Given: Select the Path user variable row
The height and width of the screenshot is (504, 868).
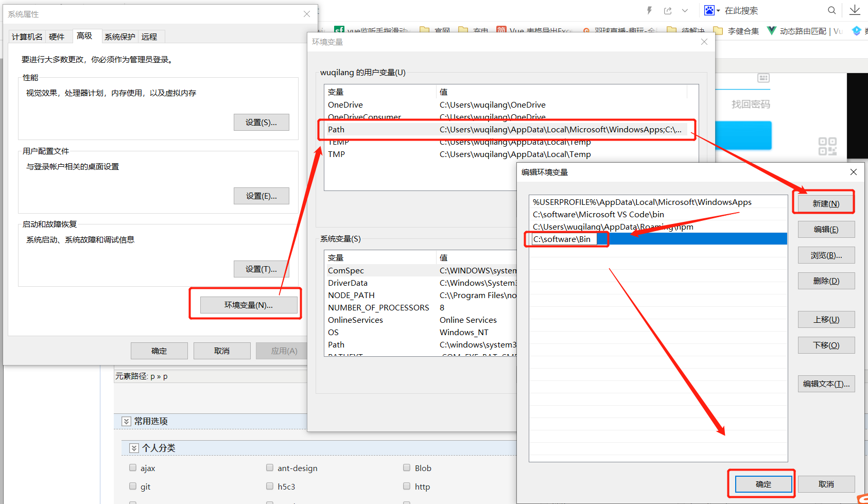Looking at the screenshot, I should 507,129.
